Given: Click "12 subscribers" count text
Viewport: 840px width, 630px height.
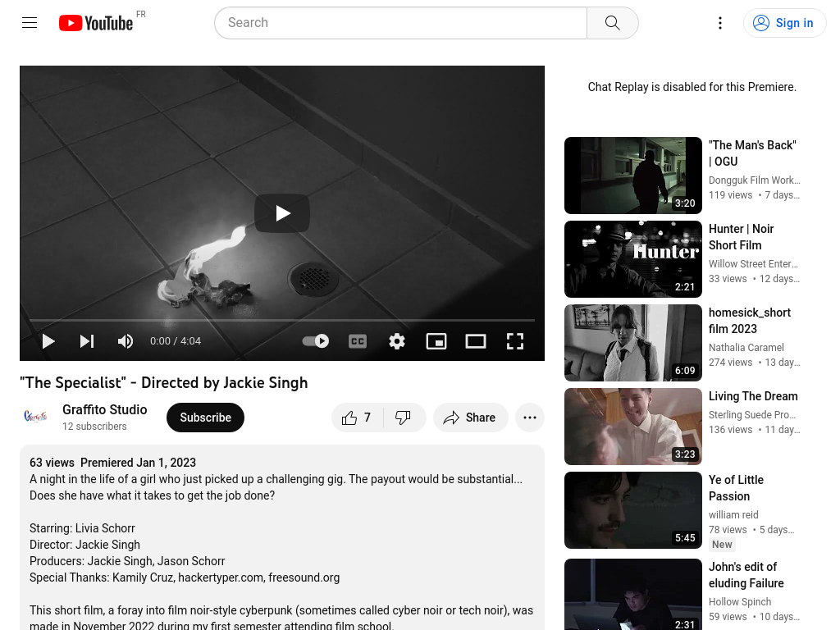Looking at the screenshot, I should tap(94, 427).
